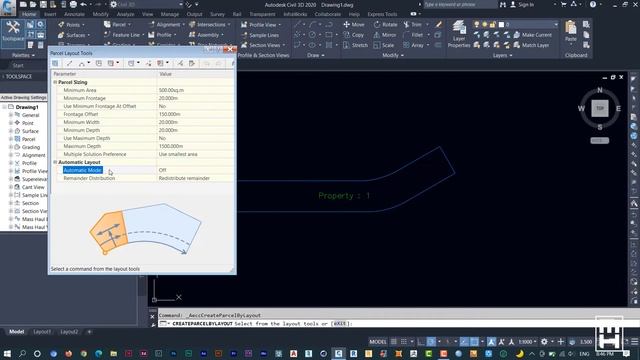Screen dimensions: 640x360
Task: Collapse the Drawing1 tree node
Action: [x=4, y=107]
